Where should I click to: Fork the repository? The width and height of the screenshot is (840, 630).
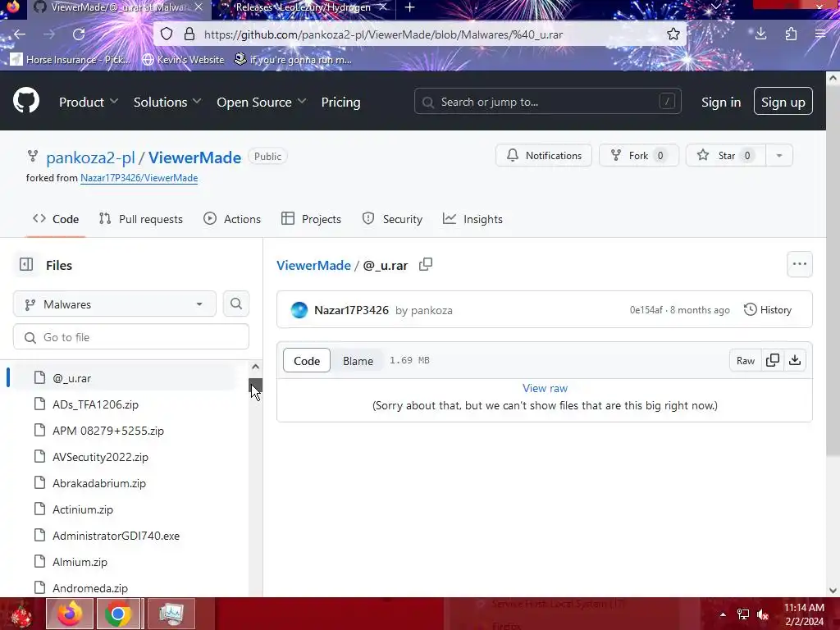point(638,155)
